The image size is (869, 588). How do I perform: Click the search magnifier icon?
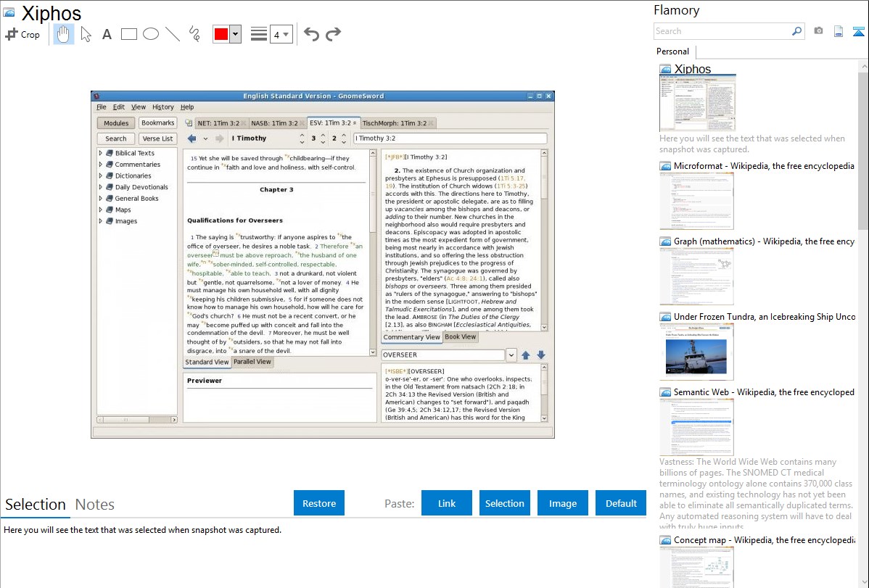pyautogui.click(x=796, y=31)
